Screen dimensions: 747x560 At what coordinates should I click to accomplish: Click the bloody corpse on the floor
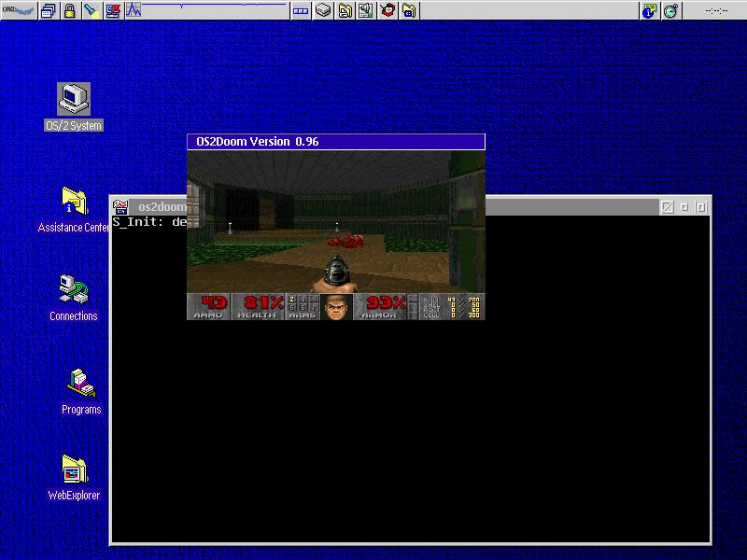345,242
